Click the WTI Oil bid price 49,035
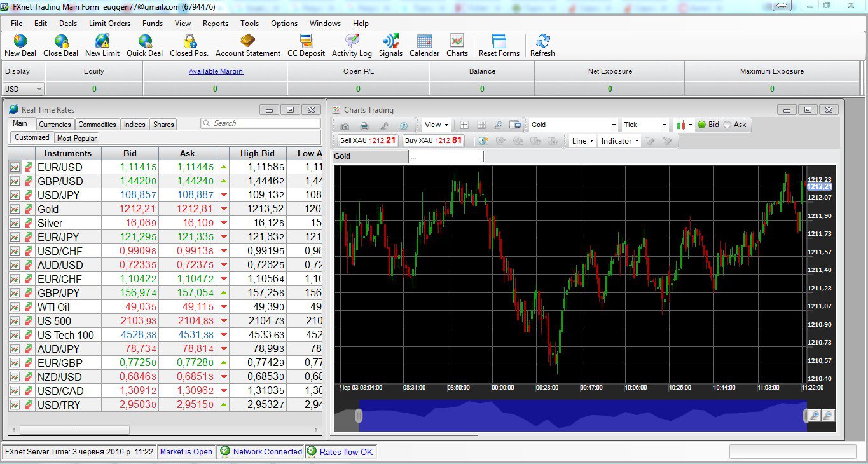 (141, 307)
